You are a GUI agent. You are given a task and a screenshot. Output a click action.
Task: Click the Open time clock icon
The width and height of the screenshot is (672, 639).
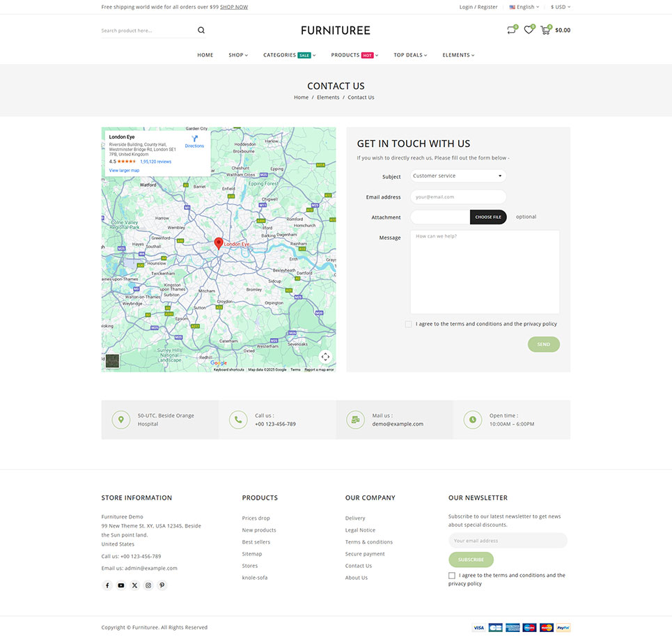tap(473, 419)
